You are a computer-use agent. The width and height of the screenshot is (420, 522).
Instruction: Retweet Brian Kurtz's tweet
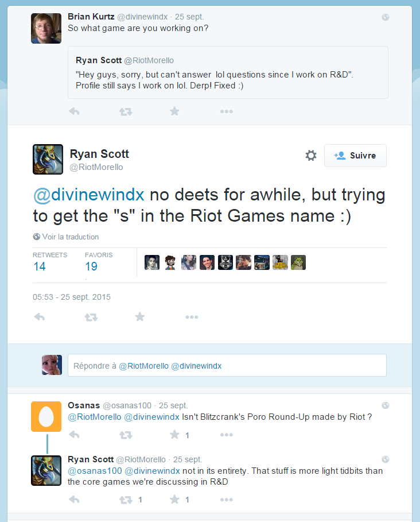tap(125, 111)
